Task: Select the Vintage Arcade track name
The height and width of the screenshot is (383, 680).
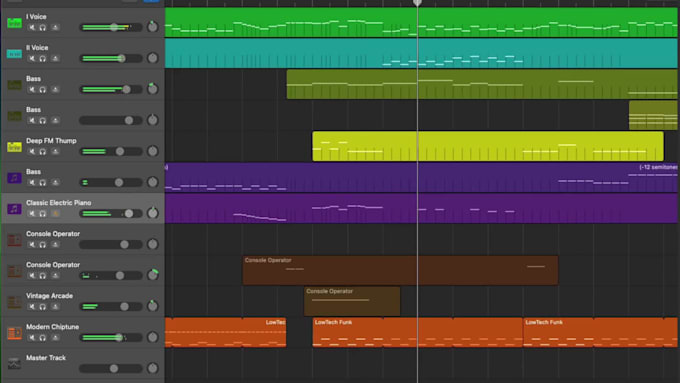Action: (49, 296)
